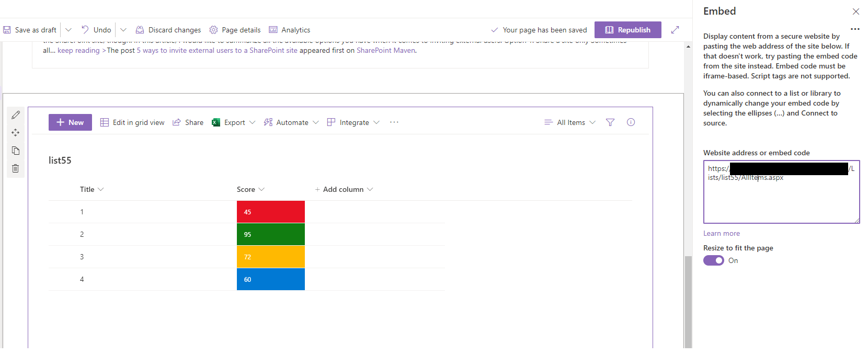Click the scrollbar up arrow
This screenshot has width=868, height=355.
pyautogui.click(x=688, y=47)
